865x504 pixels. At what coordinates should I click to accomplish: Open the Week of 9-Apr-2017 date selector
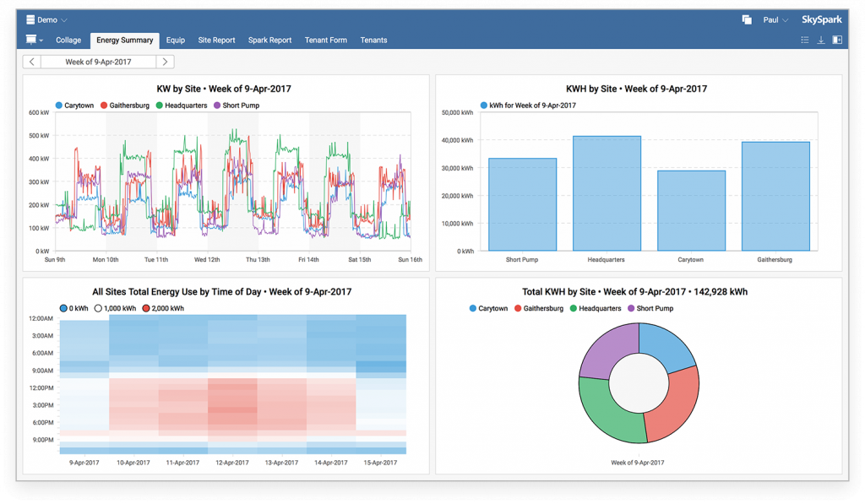98,62
